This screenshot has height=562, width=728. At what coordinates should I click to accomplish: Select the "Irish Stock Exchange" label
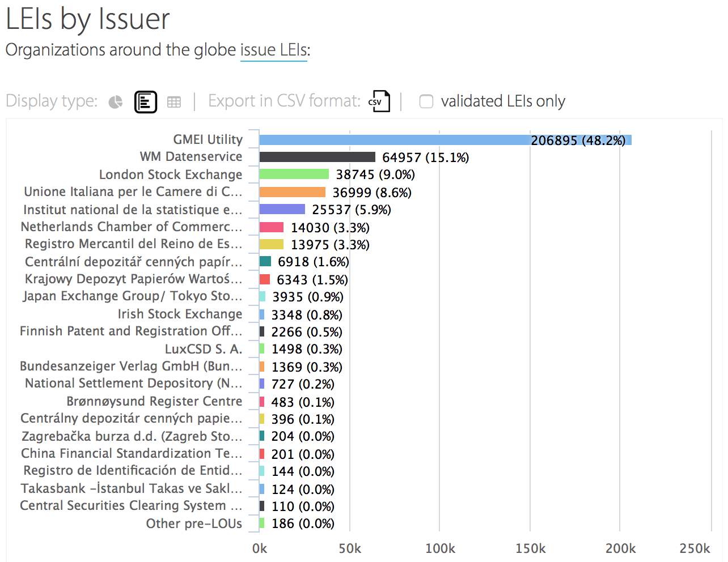click(x=180, y=314)
